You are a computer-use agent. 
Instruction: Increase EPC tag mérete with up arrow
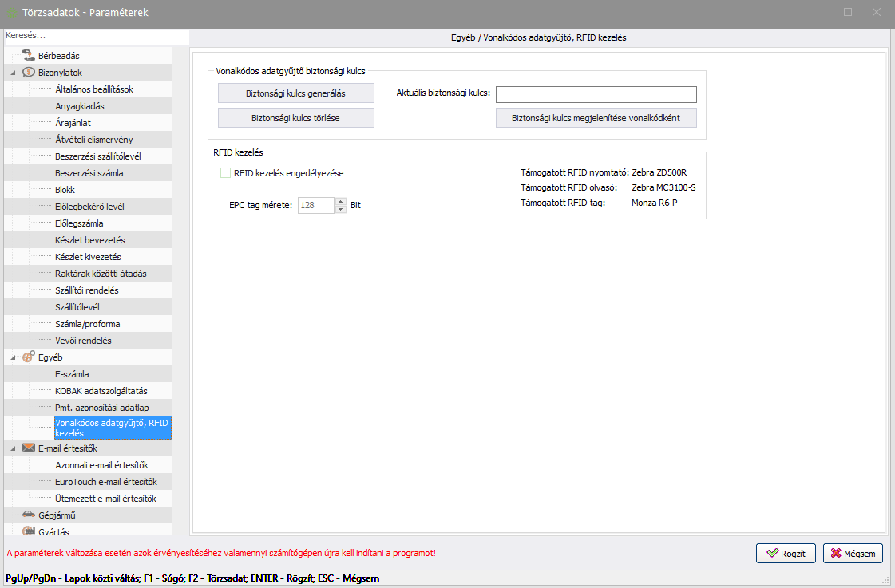point(341,201)
